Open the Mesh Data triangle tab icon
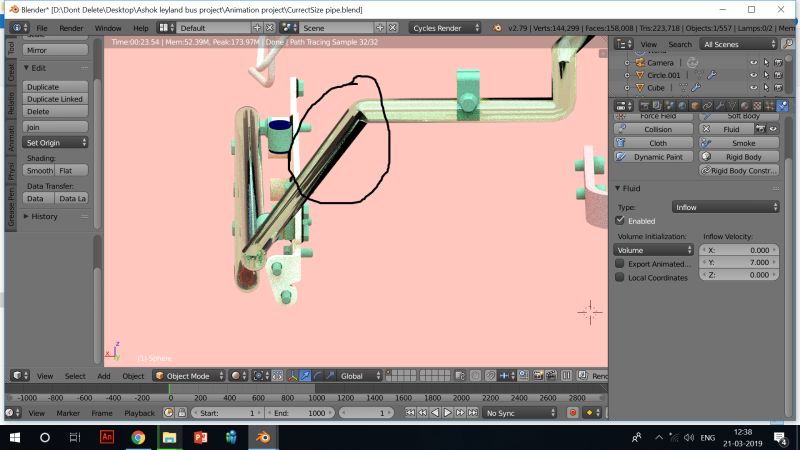 click(x=732, y=106)
